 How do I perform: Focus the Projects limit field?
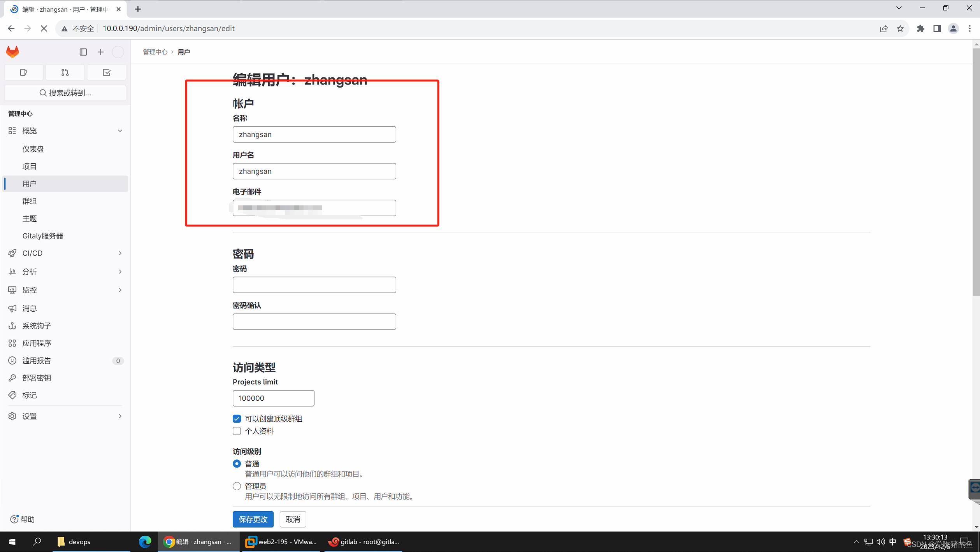click(273, 398)
